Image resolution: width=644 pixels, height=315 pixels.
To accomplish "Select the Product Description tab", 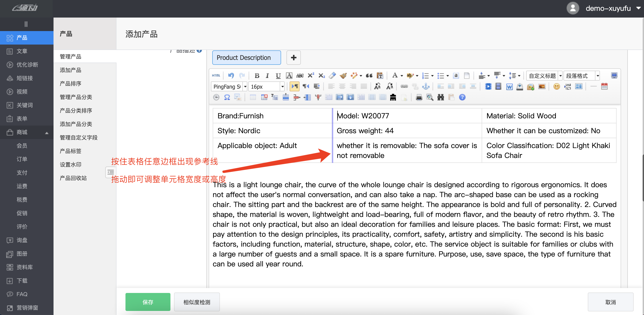I will coord(246,58).
